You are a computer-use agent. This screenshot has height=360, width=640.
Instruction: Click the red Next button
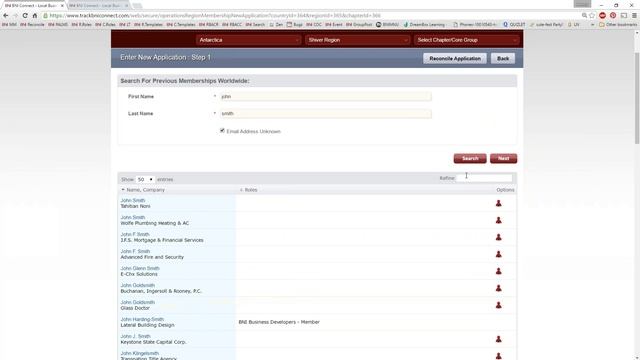point(503,158)
